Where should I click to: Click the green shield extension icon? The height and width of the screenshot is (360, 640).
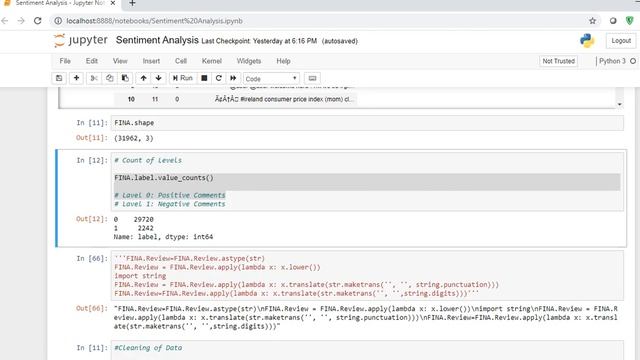pyautogui.click(x=630, y=20)
